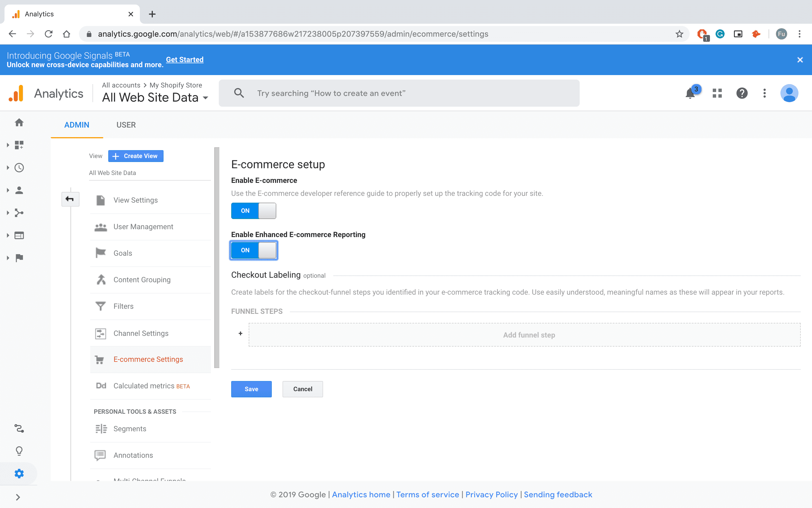
Task: Open the picture-in-picture extension icon
Action: (738, 34)
